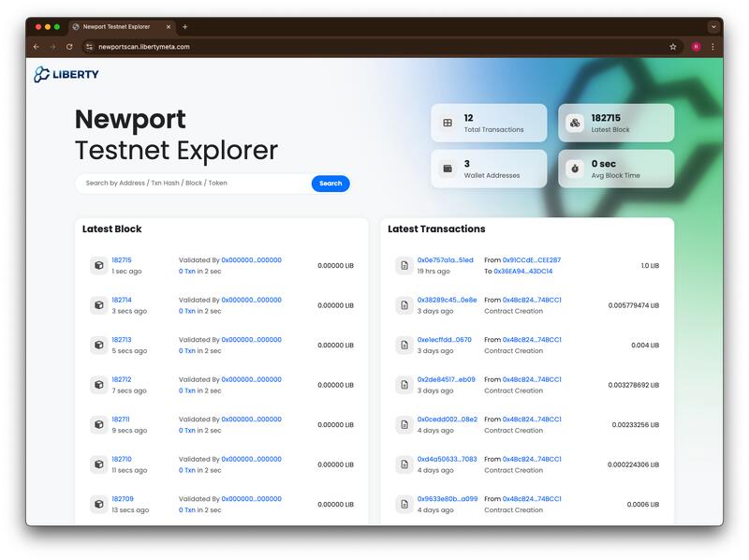749x560 pixels.
Task: Click the document icon for transaction 0xe1ecffdd
Action: click(x=404, y=345)
